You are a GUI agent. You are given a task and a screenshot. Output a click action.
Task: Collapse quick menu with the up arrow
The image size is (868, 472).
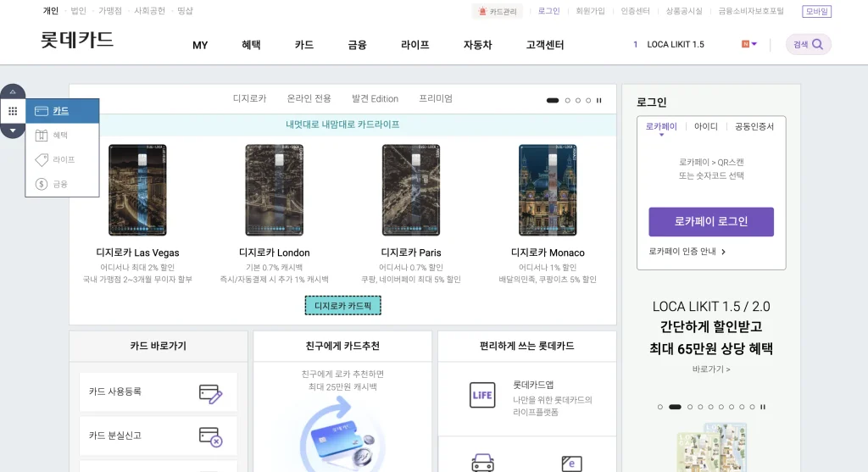point(13,92)
